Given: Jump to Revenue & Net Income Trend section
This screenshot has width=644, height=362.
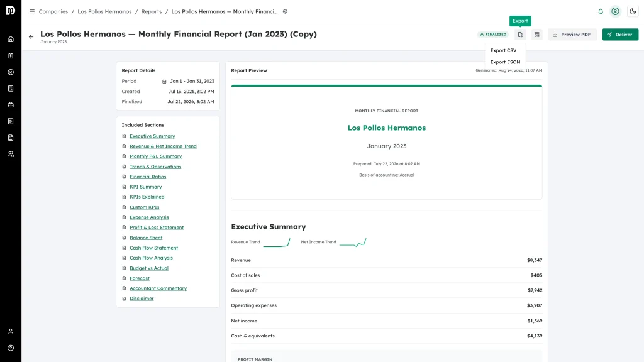Looking at the screenshot, I should coord(163,146).
